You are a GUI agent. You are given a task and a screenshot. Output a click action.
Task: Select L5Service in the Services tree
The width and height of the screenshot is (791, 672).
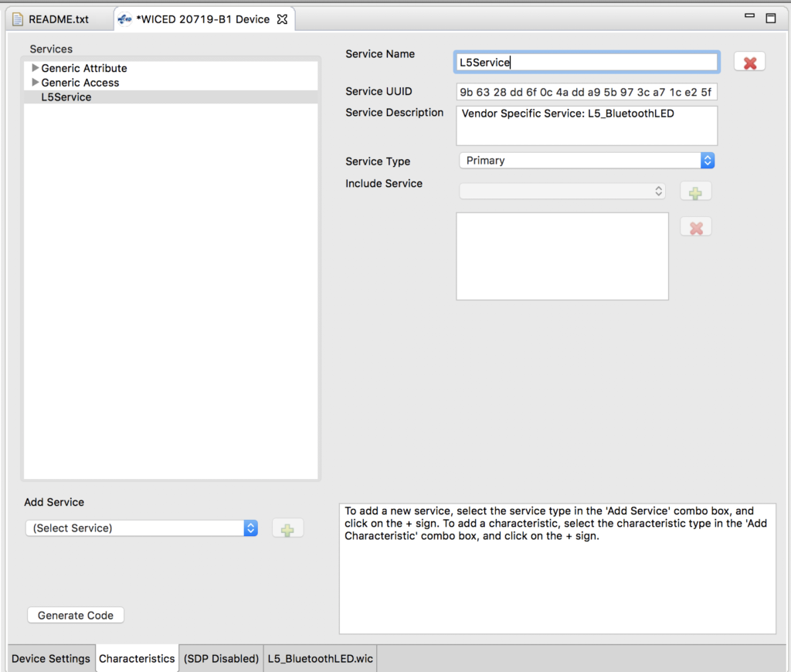pyautogui.click(x=171, y=97)
